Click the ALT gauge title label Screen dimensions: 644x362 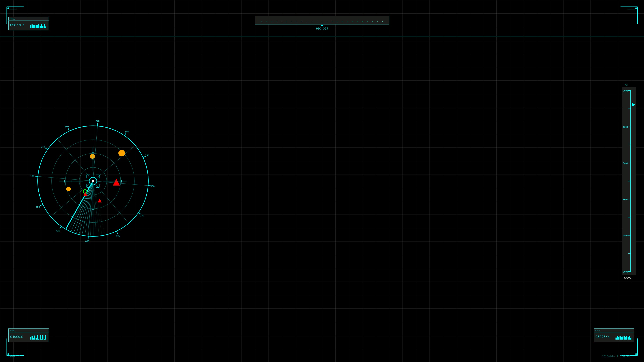pos(627,85)
